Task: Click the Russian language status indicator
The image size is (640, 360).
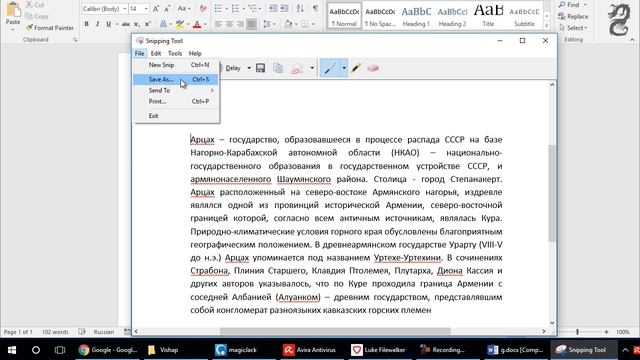Action: [104, 332]
